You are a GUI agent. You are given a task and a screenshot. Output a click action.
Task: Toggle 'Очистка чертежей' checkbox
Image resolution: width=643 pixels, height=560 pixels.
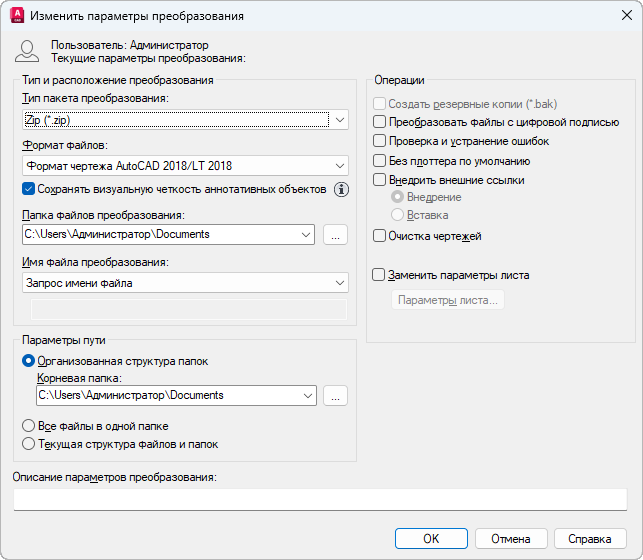click(x=379, y=236)
